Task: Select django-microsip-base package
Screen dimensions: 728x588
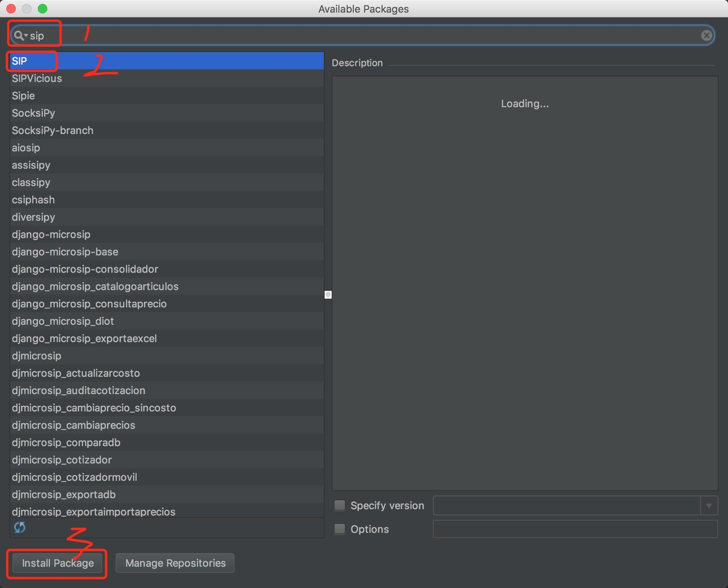Action: (167, 251)
